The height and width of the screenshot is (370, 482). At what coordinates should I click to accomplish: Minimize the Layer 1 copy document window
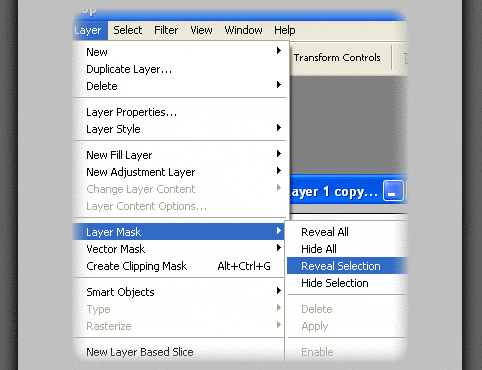coord(393,190)
